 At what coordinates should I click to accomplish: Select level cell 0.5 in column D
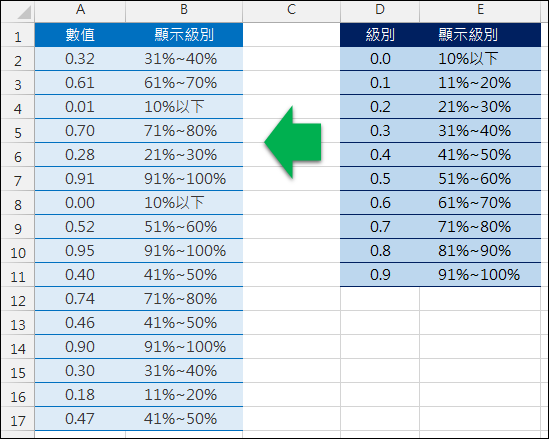(380, 179)
